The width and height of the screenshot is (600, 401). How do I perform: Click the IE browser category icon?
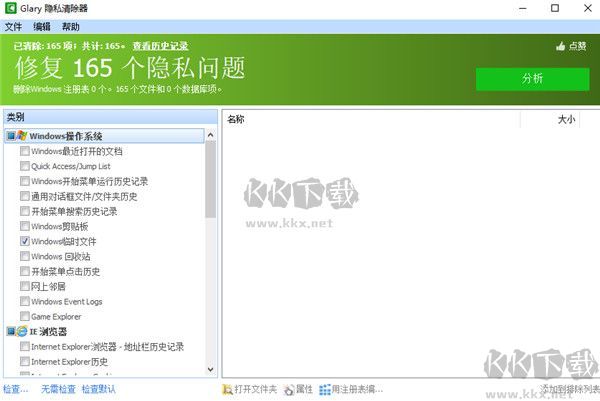coord(22,331)
